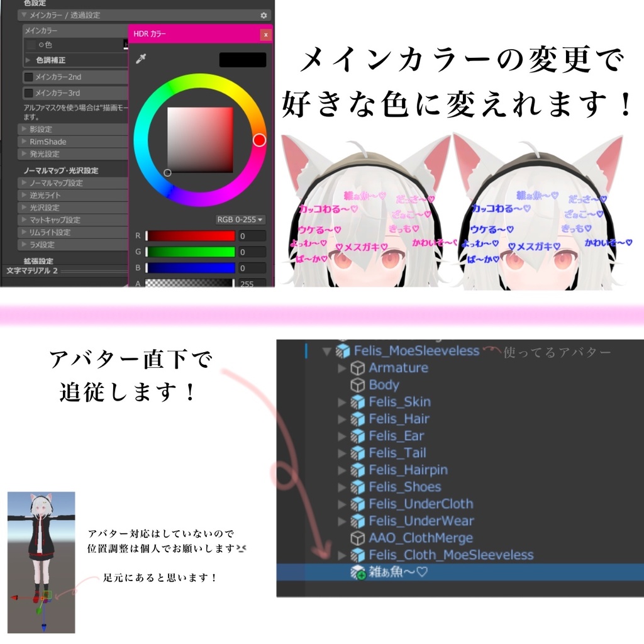The height and width of the screenshot is (644, 644).
Task: Select the 雑ぁ魚～♡ hierarchy object
Action: click(x=399, y=572)
